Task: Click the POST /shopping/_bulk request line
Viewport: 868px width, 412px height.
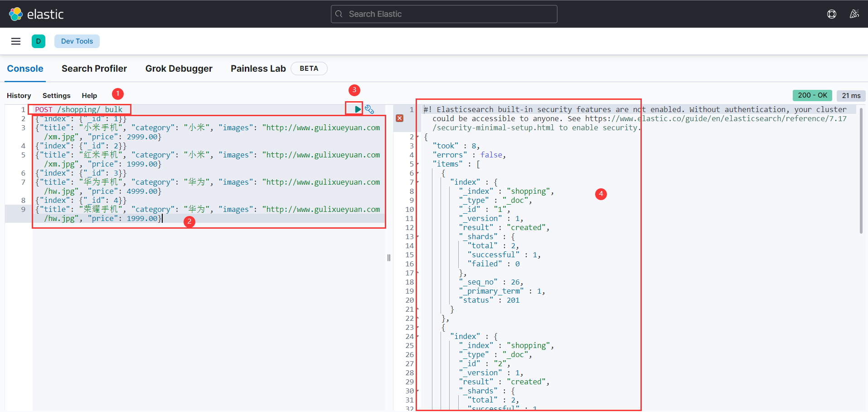Action: (x=79, y=109)
